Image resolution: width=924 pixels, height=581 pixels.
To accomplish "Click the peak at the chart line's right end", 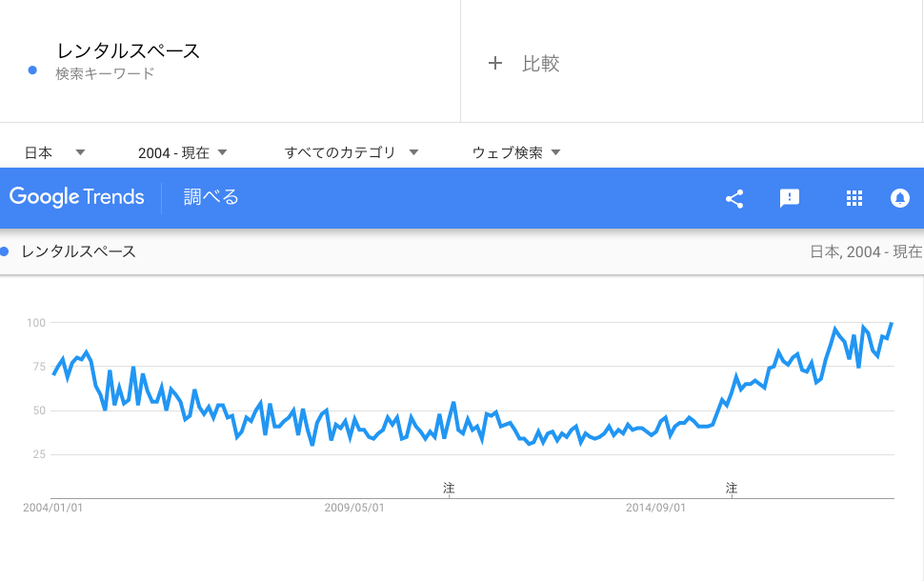I will click(x=892, y=324).
